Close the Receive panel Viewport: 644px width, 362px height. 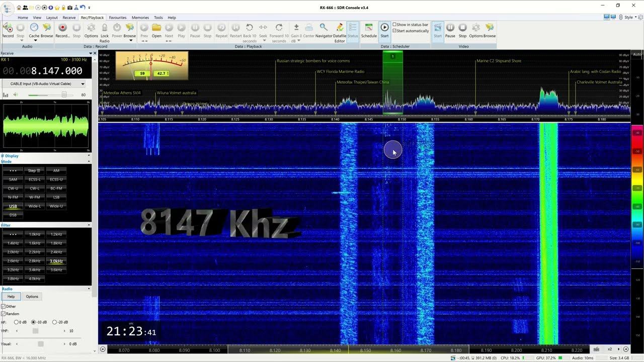94,53
